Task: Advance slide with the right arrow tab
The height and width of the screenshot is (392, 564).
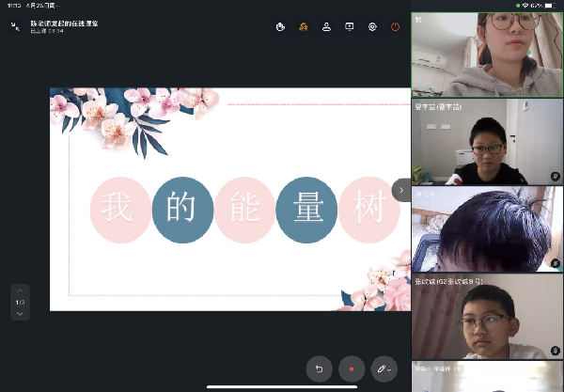Action: coord(401,190)
